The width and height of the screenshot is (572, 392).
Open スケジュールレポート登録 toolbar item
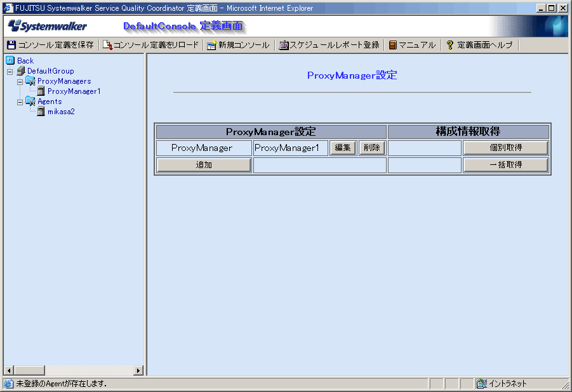[x=329, y=45]
